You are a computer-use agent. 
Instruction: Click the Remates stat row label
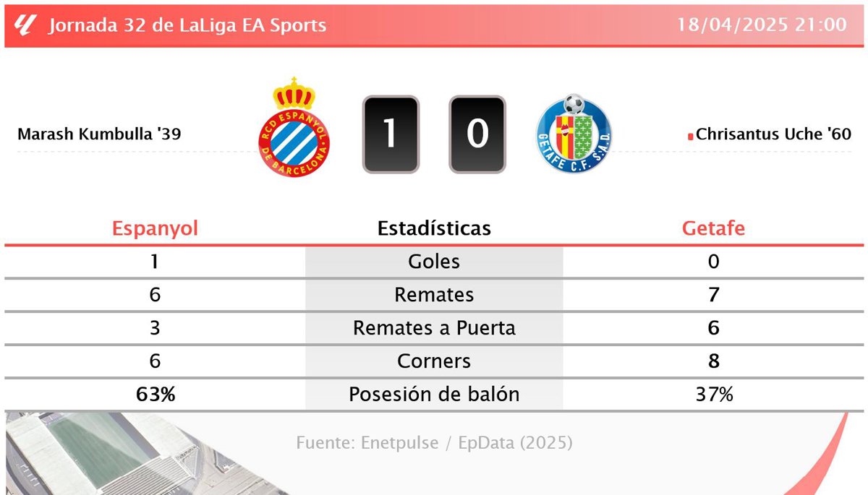pos(434,295)
